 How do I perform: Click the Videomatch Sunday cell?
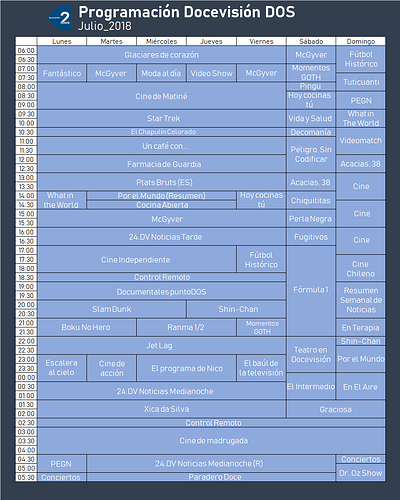pos(361,141)
